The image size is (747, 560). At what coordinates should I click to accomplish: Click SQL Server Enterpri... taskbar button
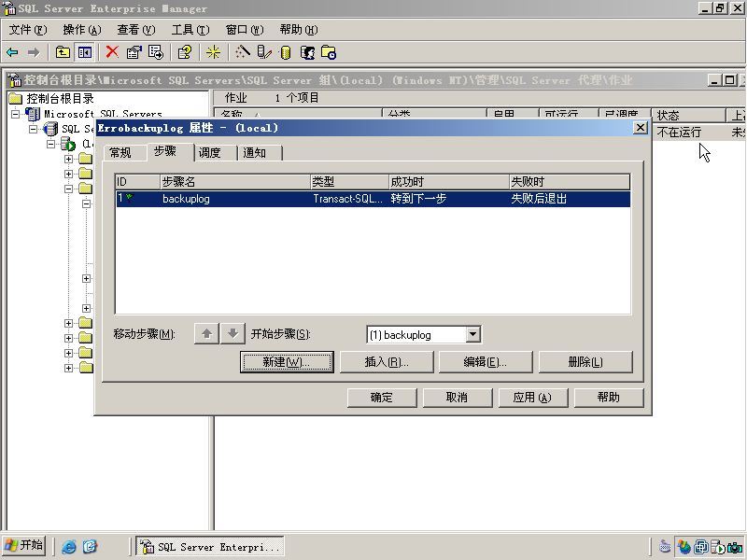(210, 546)
